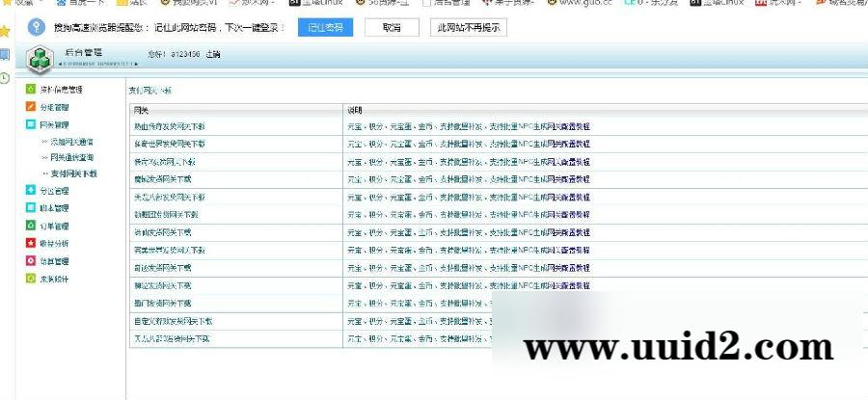Open 分组管理 sidebar menu

pos(54,107)
